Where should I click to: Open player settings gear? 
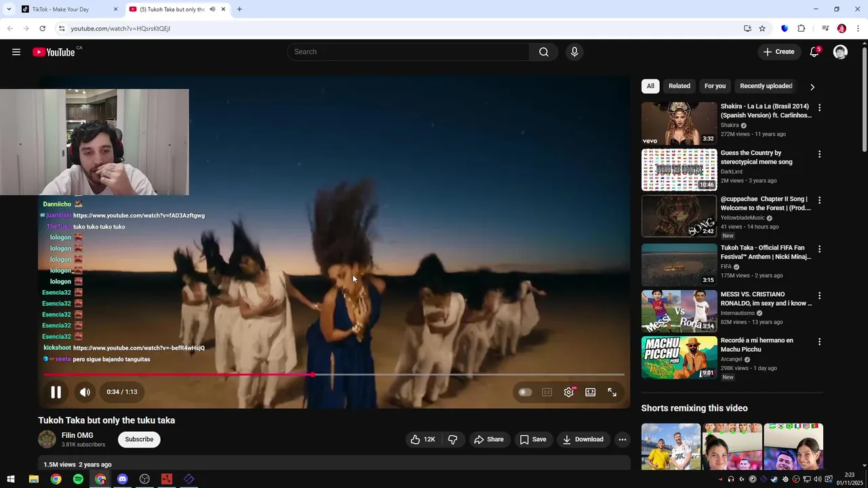[569, 392]
